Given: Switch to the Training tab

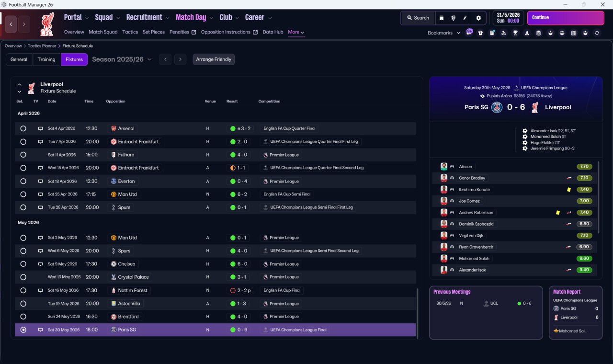Looking at the screenshot, I should click(46, 59).
